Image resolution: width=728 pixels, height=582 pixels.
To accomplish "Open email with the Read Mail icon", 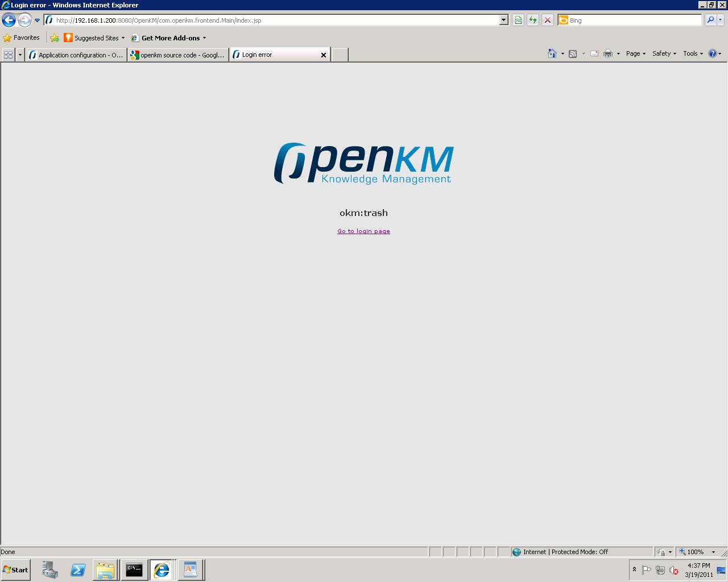I will click(594, 53).
